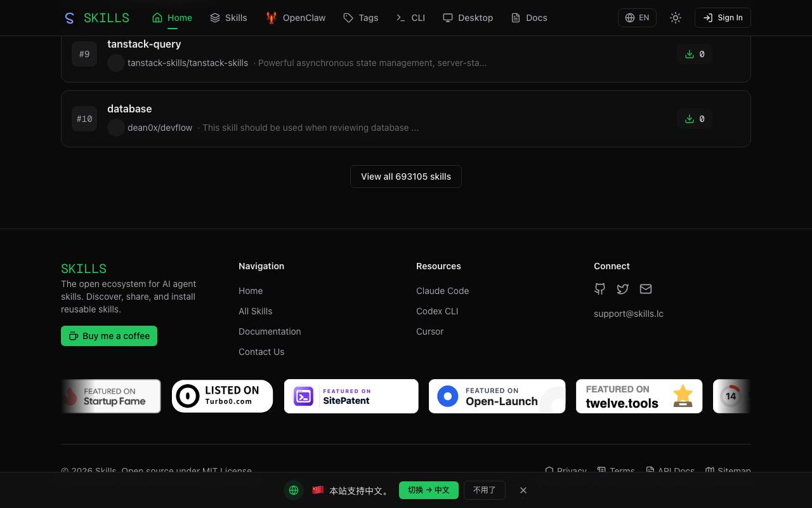
Task: Click the Skills logo in header
Action: coord(96,18)
